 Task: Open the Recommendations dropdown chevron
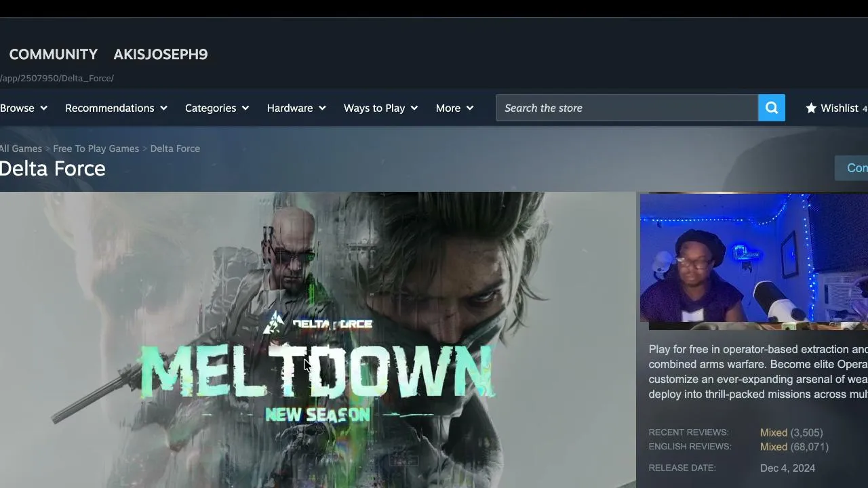pyautogui.click(x=163, y=108)
